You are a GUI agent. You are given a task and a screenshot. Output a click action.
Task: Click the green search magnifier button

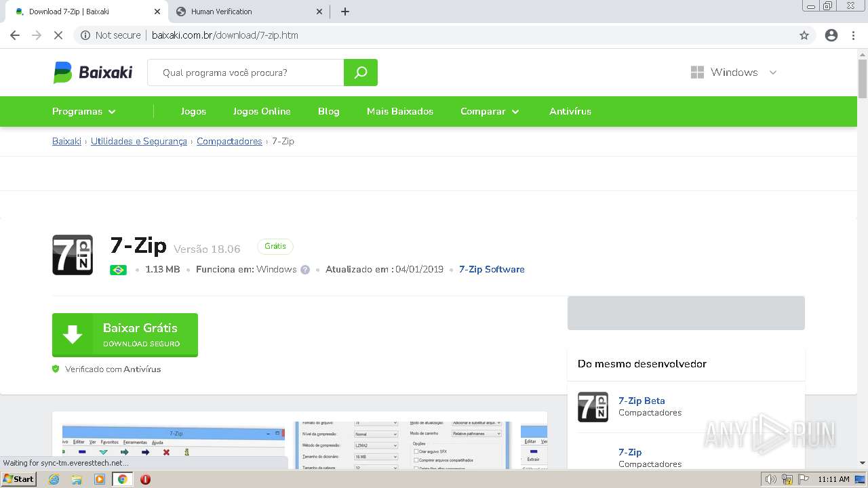[x=361, y=73]
